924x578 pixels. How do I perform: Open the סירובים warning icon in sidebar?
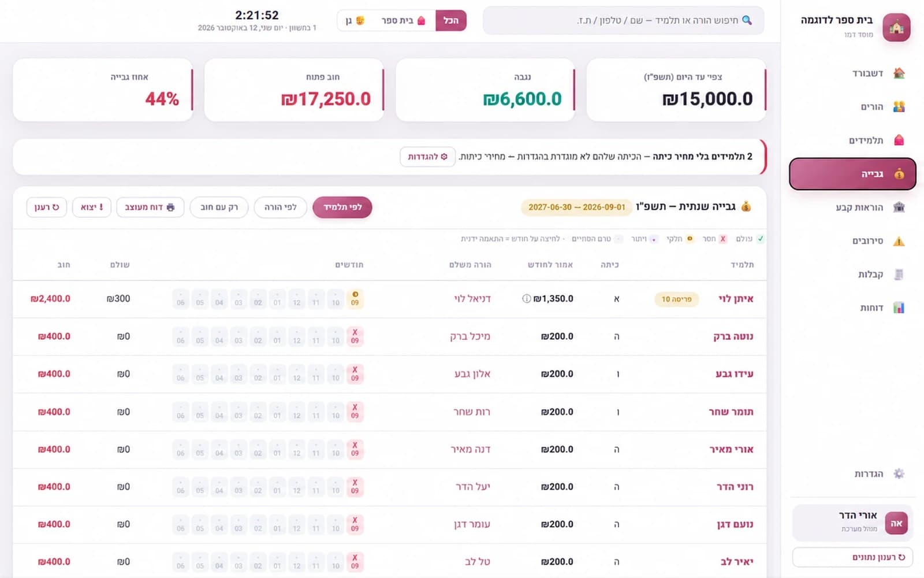pos(899,241)
